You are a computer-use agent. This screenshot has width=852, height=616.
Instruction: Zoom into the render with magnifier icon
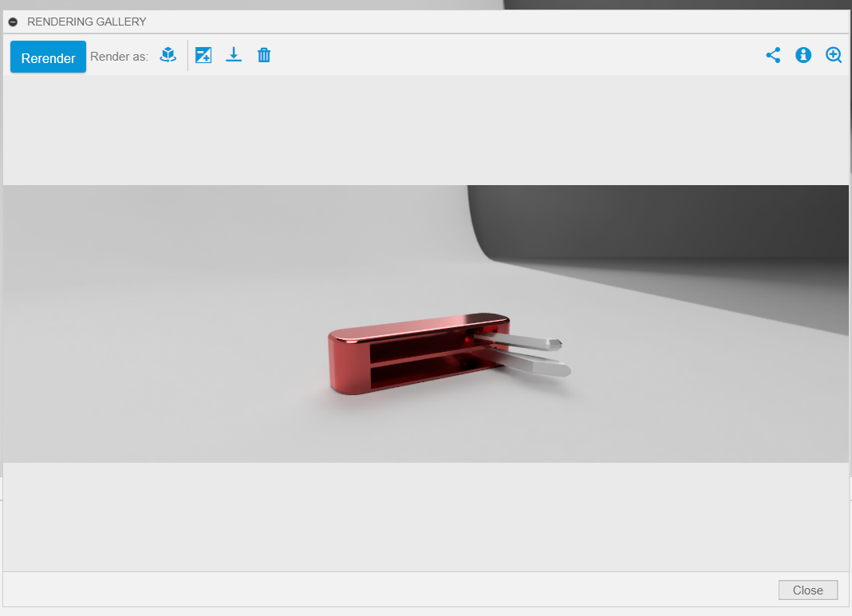834,55
